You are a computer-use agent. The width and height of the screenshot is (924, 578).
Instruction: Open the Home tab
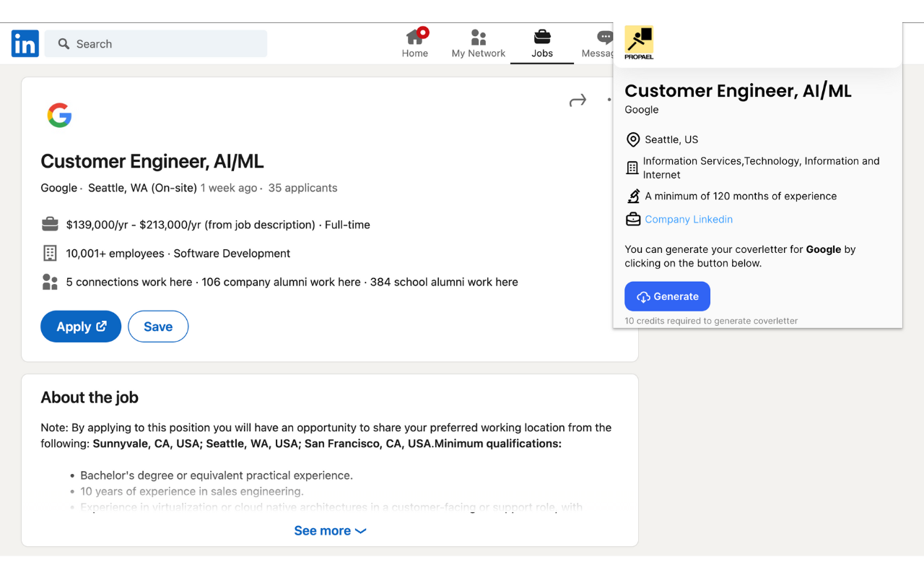(x=415, y=43)
